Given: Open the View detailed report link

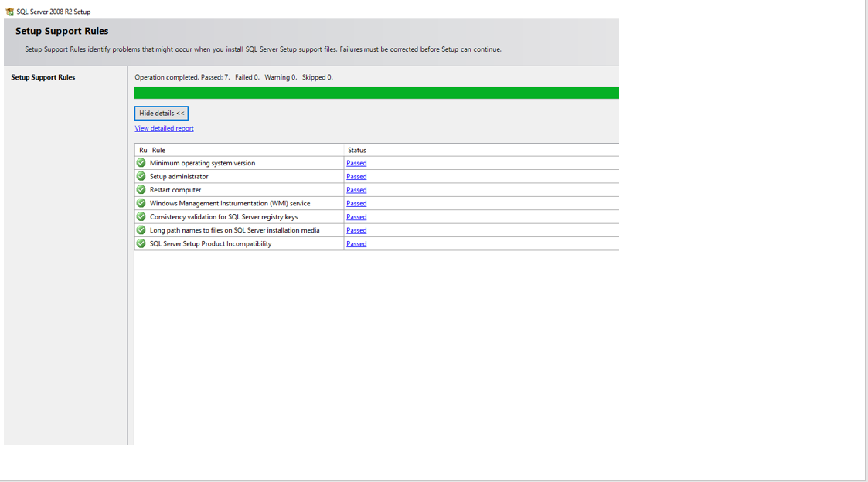Looking at the screenshot, I should pyautogui.click(x=165, y=128).
